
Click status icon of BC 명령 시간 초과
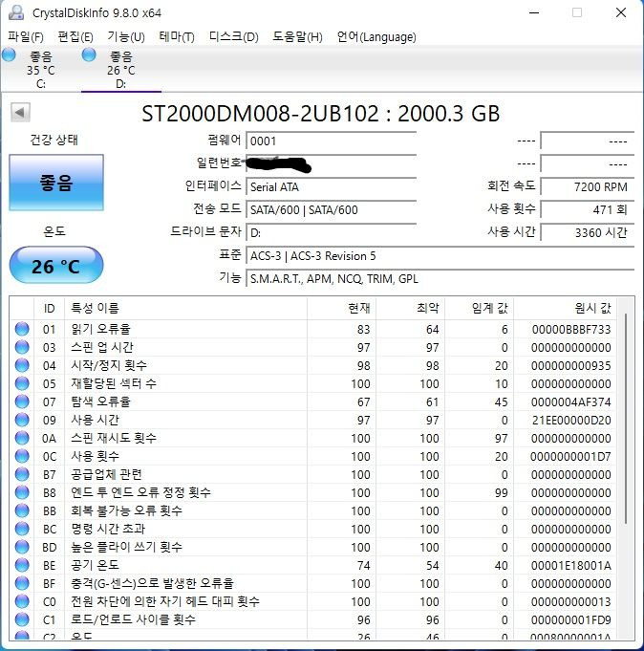pyautogui.click(x=22, y=529)
